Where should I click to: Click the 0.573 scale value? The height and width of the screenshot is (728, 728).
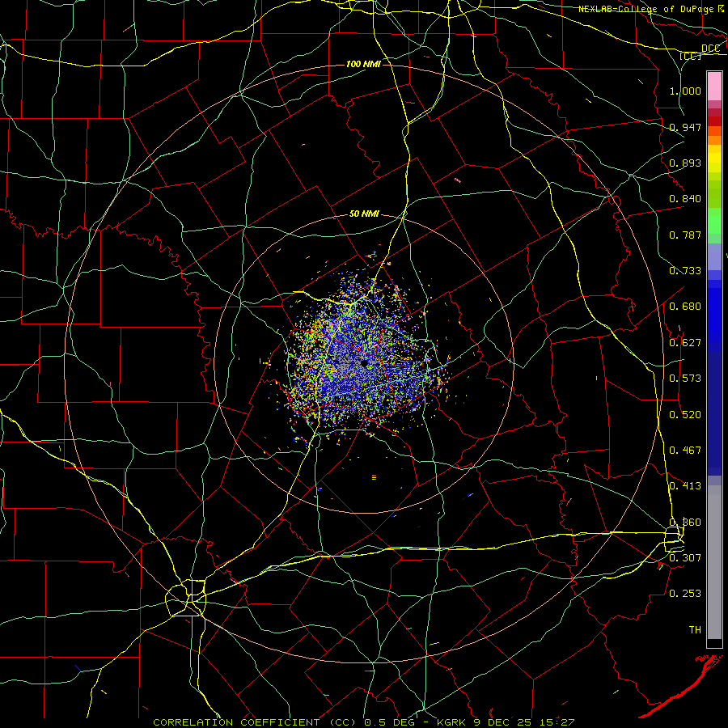click(x=685, y=379)
